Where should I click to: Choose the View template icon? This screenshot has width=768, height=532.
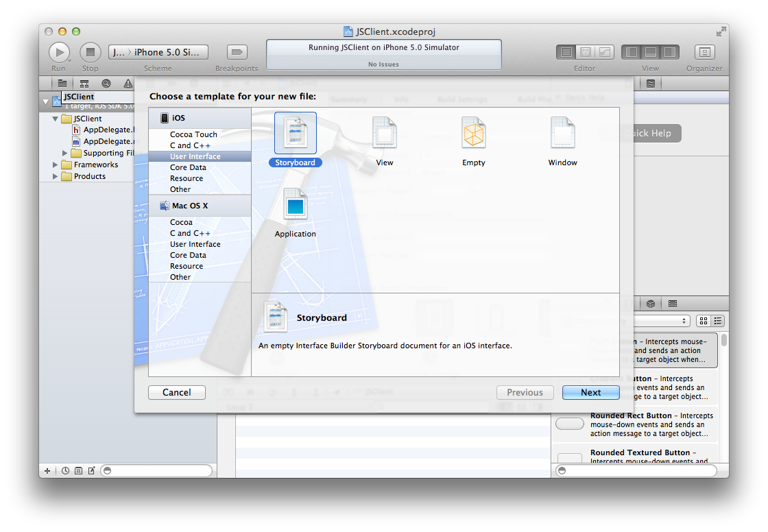(x=385, y=133)
